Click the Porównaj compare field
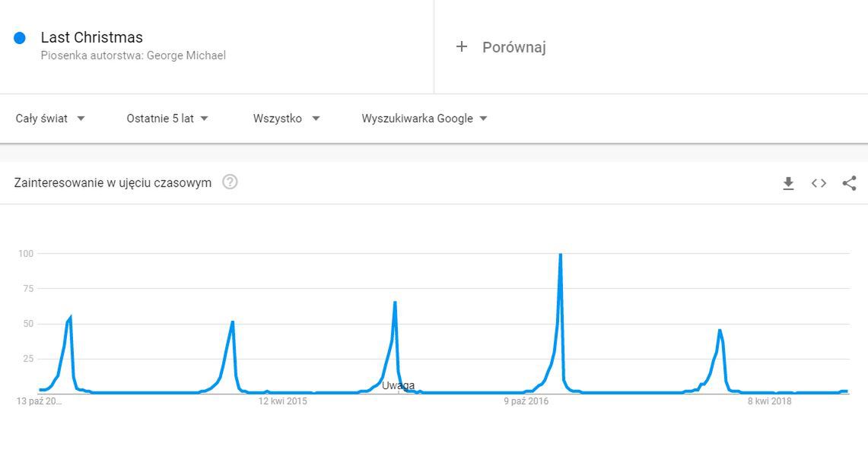This screenshot has width=868, height=453. tap(651, 47)
